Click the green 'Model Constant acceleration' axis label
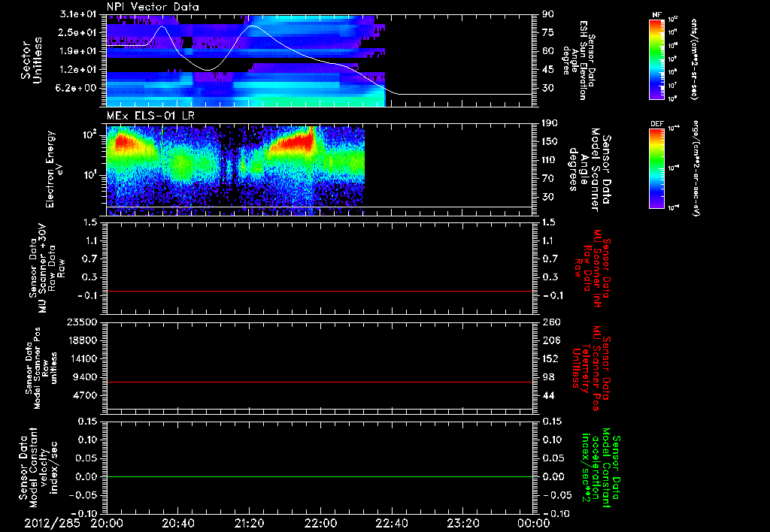770x532 pixels. (601, 469)
